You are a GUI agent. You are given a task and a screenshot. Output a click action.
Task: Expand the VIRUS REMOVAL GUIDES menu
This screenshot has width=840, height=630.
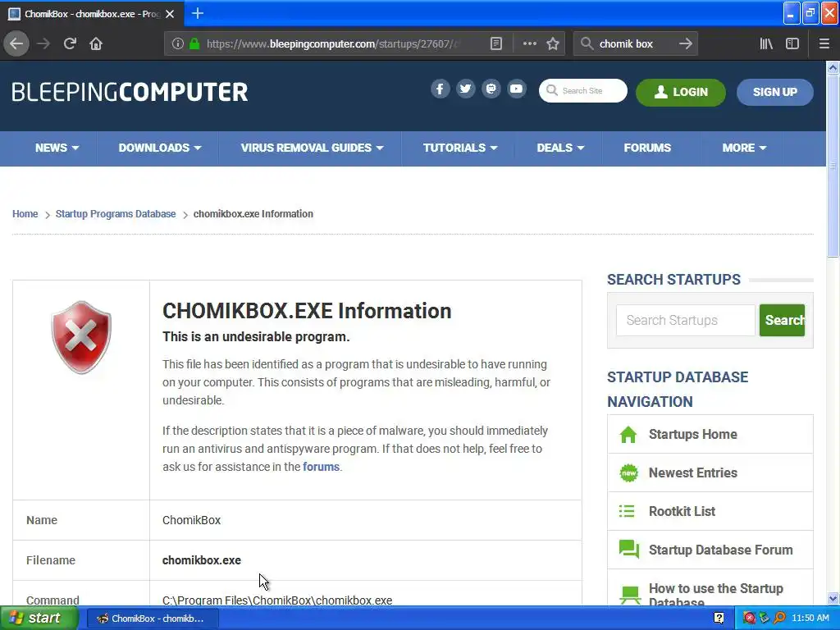[312, 148]
